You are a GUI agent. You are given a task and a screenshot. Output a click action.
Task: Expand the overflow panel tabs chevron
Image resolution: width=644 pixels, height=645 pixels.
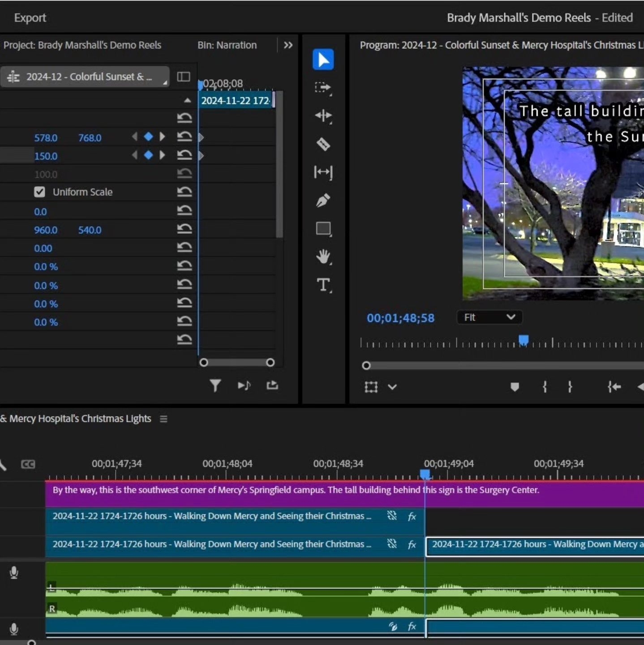(288, 45)
